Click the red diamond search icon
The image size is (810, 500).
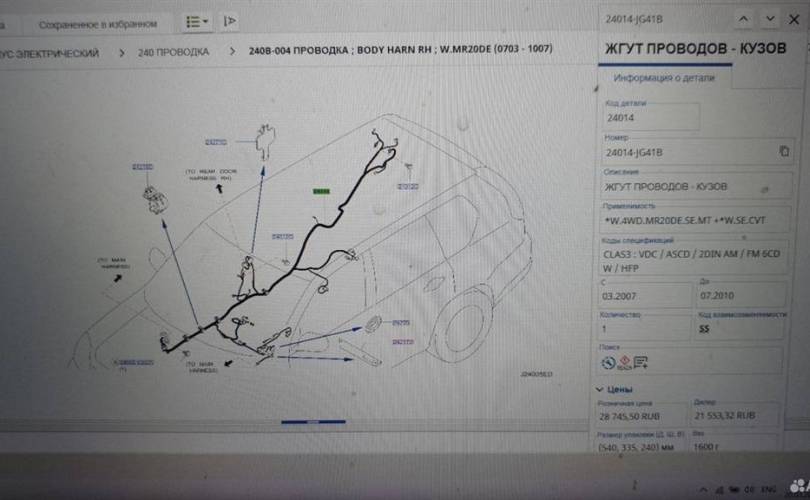click(x=624, y=362)
